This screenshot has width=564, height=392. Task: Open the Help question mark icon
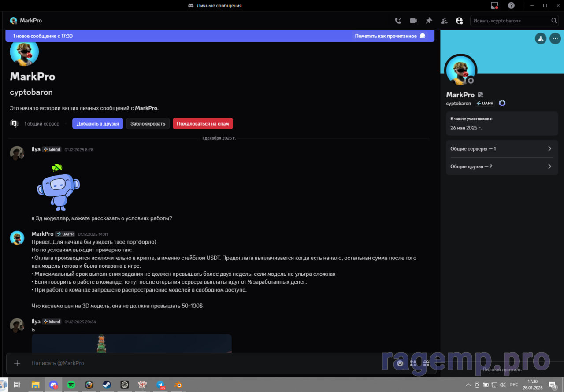[x=511, y=6]
